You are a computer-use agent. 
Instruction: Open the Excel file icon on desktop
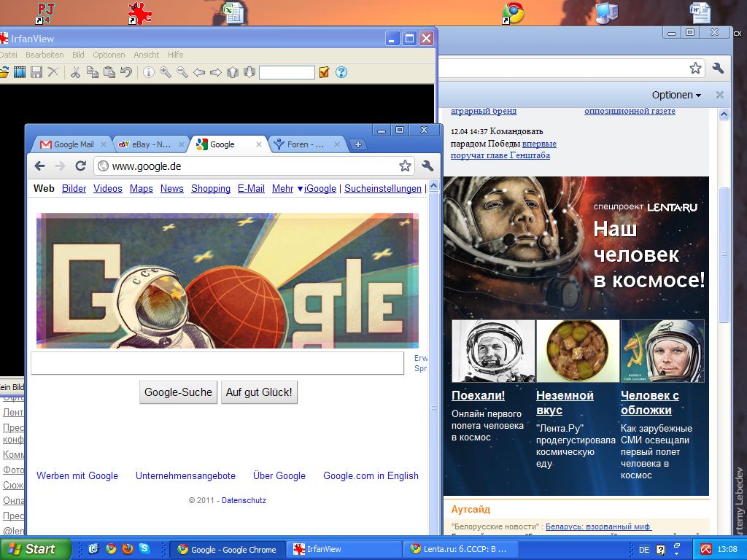pyautogui.click(x=234, y=13)
